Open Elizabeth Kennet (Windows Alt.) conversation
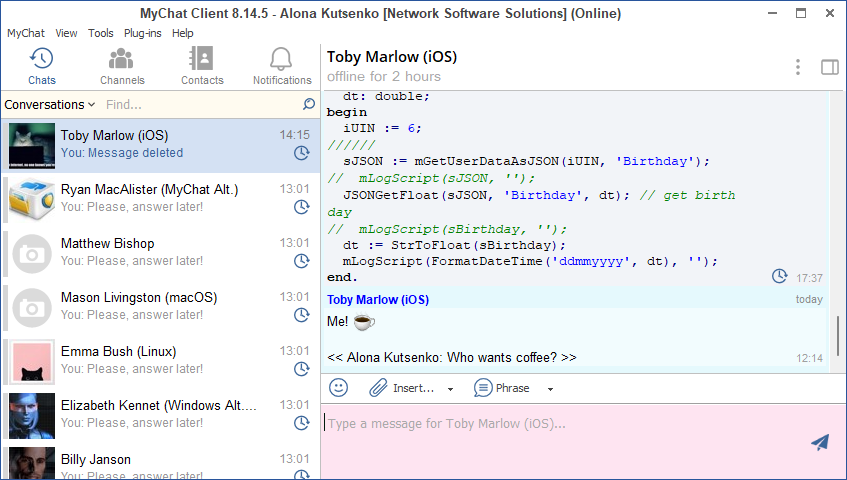Image resolution: width=847 pixels, height=480 pixels. click(160, 415)
